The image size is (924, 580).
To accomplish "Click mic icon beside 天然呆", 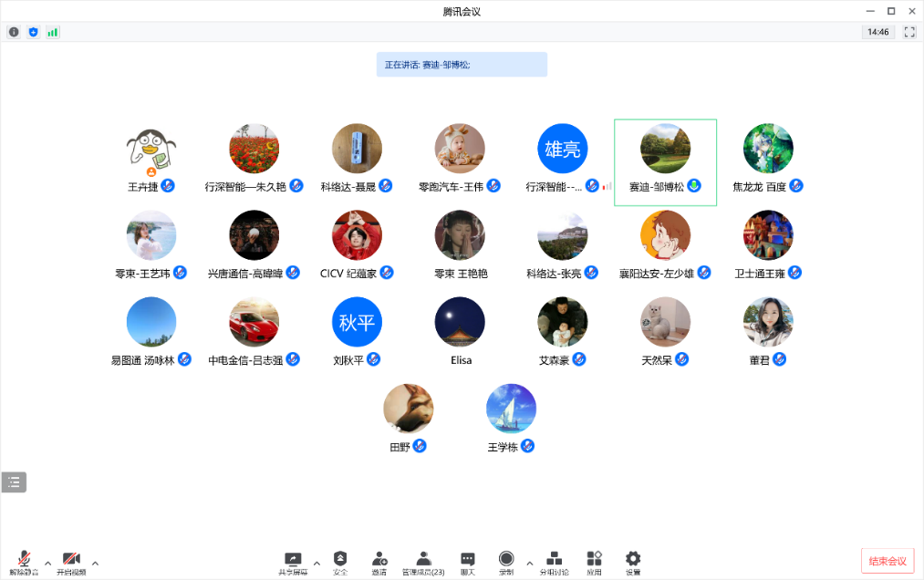I will (681, 359).
